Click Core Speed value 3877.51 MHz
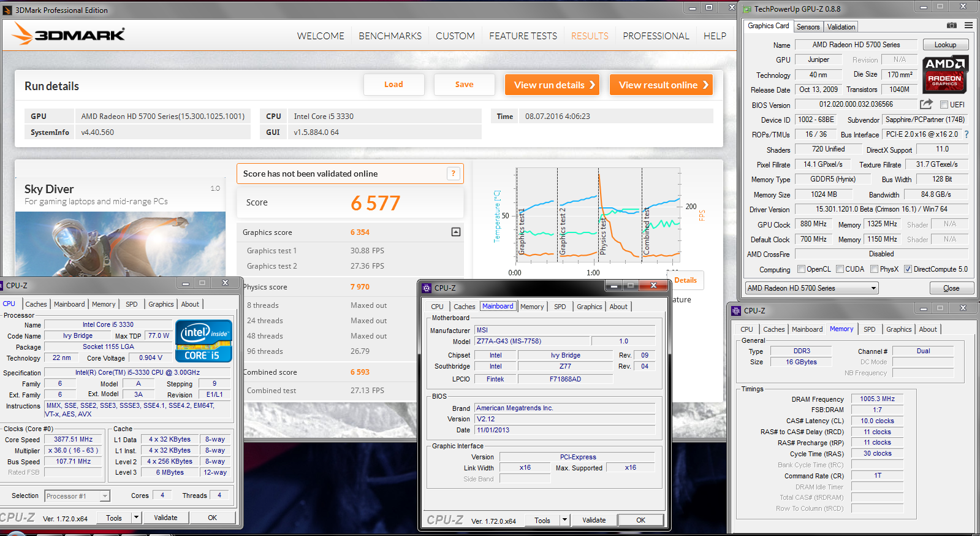 73,439
